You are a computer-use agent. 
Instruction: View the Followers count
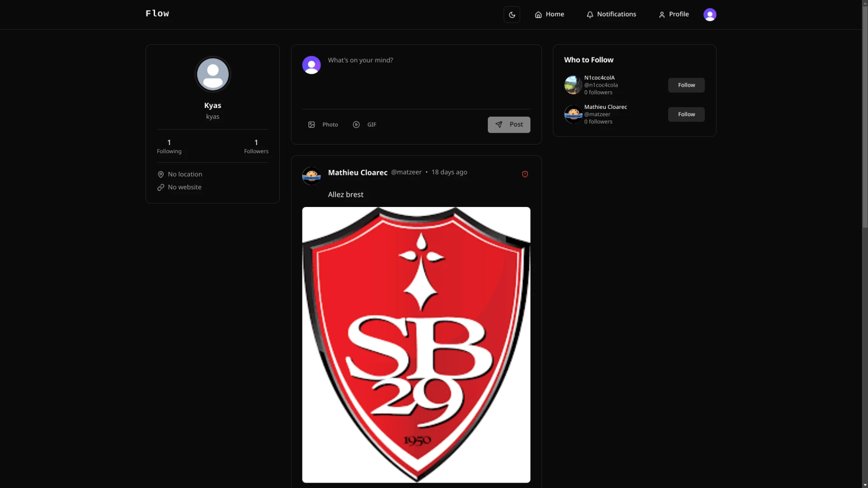[x=256, y=146]
